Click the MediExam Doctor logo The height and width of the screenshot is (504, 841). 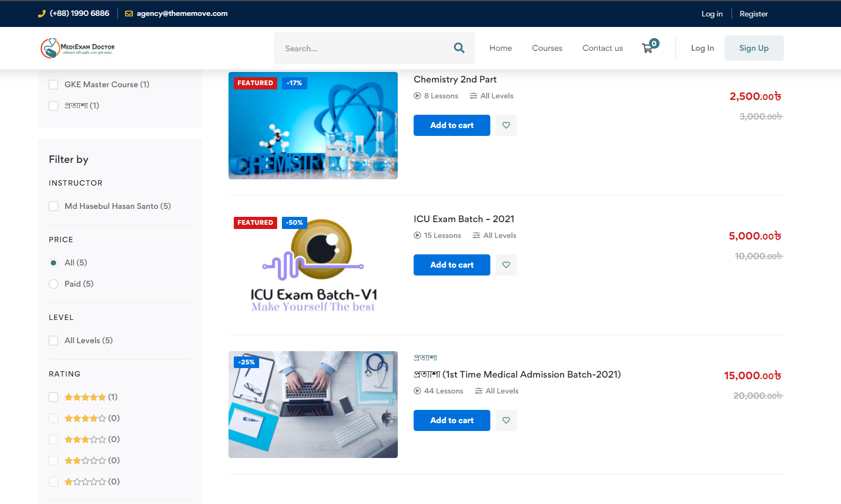tap(78, 48)
